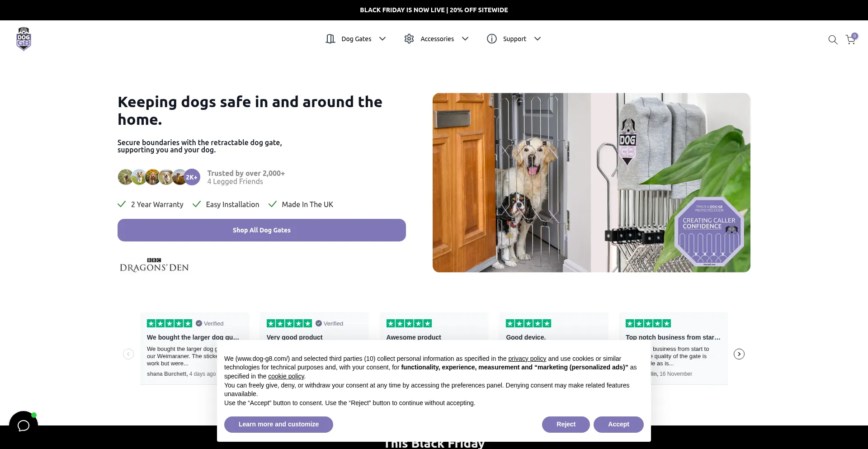Open the Support menu item

click(x=514, y=39)
